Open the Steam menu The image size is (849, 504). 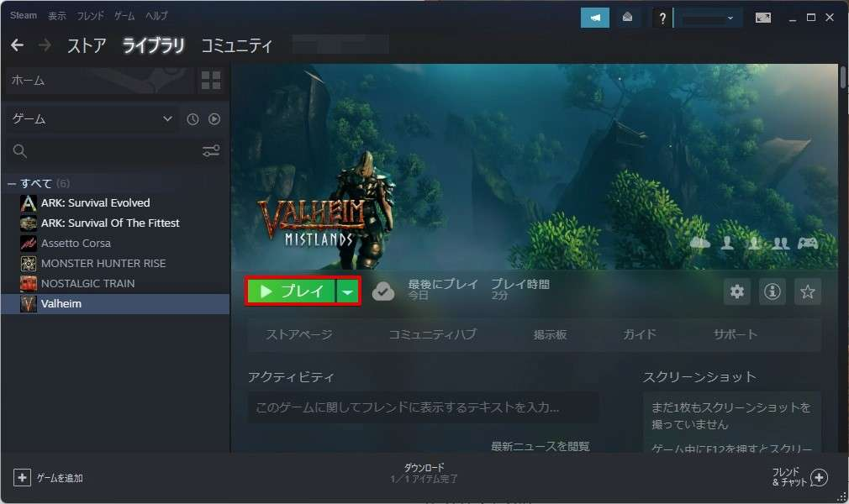click(24, 15)
